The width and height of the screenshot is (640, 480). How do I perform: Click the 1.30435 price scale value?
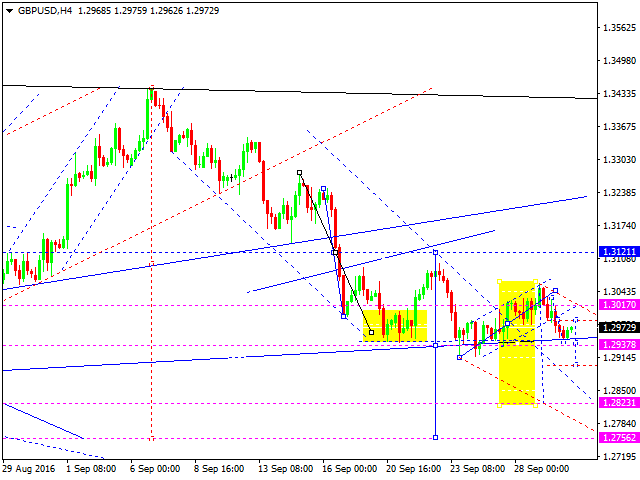point(620,292)
